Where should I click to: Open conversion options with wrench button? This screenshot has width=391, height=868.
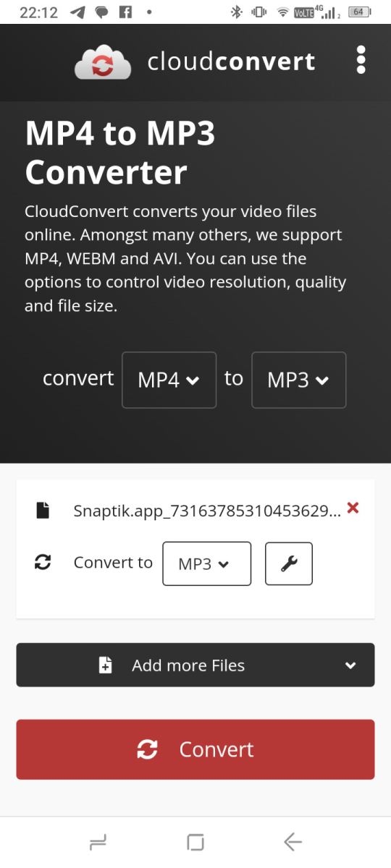coord(289,563)
